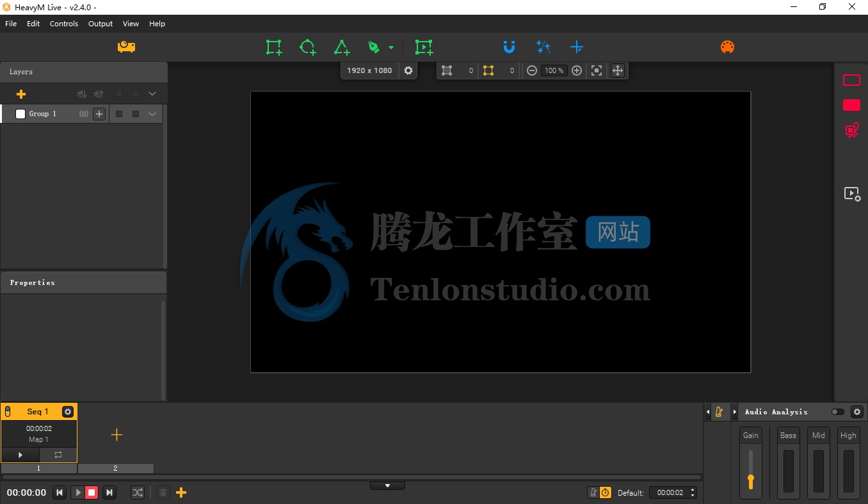Add sequence with bottom orange plus
The width and height of the screenshot is (868, 504).
[181, 492]
